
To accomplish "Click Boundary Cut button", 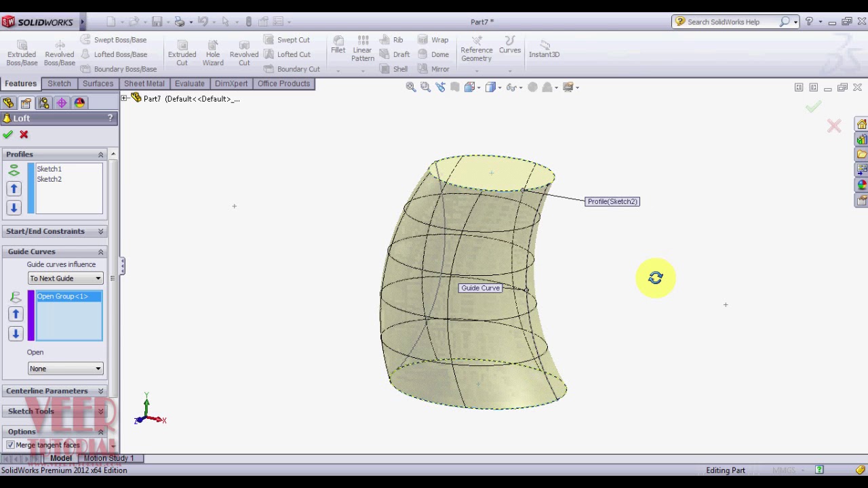I will tap(292, 69).
